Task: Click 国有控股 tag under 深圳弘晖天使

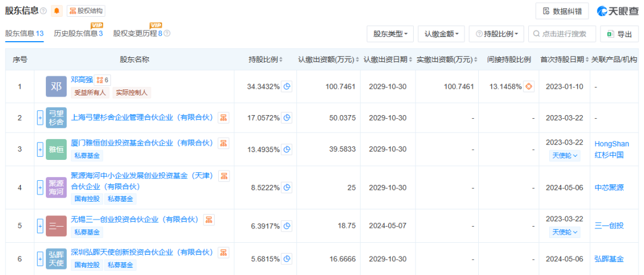Action: pos(87,265)
